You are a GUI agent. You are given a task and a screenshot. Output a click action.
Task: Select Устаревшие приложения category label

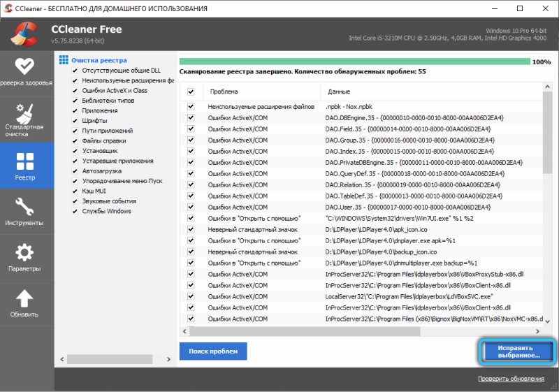click(x=117, y=161)
